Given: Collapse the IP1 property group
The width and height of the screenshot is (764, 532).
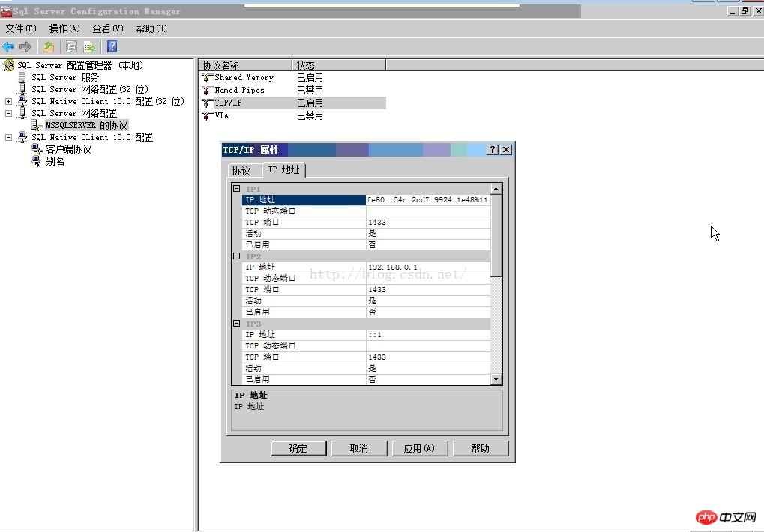Looking at the screenshot, I should [236, 188].
